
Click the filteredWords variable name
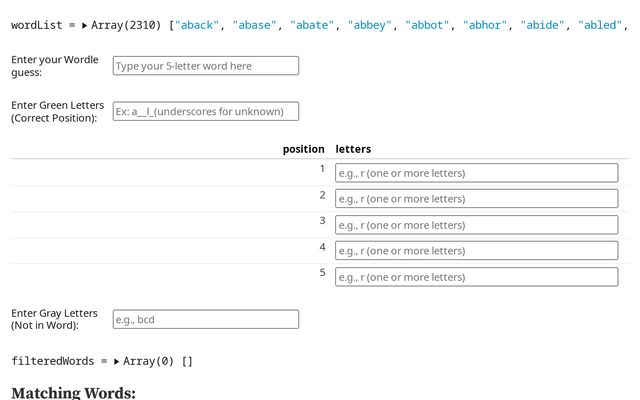tap(53, 361)
